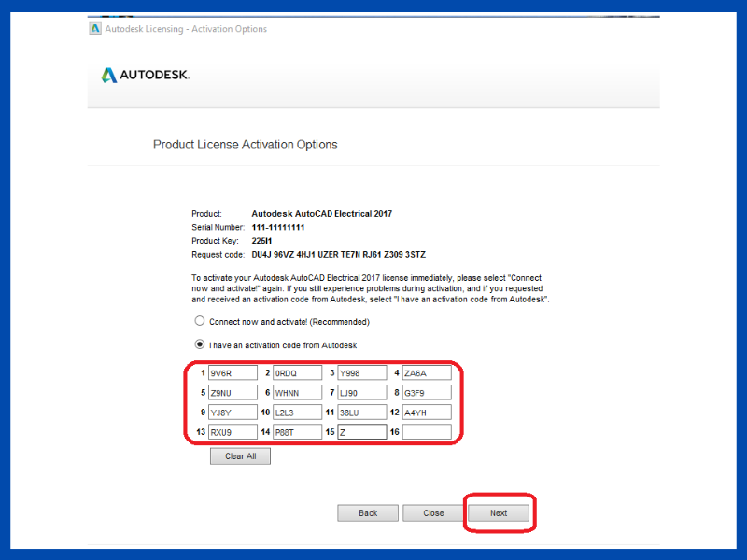The width and height of the screenshot is (747, 560).
Task: Select activation code field 3 with Y998
Action: tap(361, 373)
